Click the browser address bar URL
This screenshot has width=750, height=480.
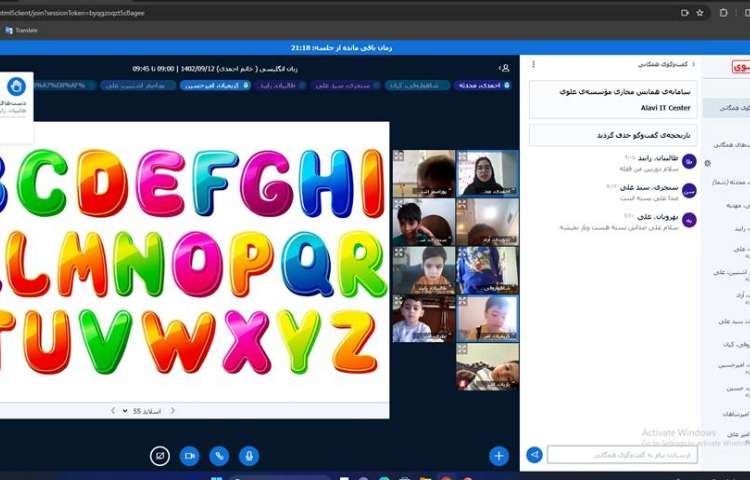coord(72,13)
